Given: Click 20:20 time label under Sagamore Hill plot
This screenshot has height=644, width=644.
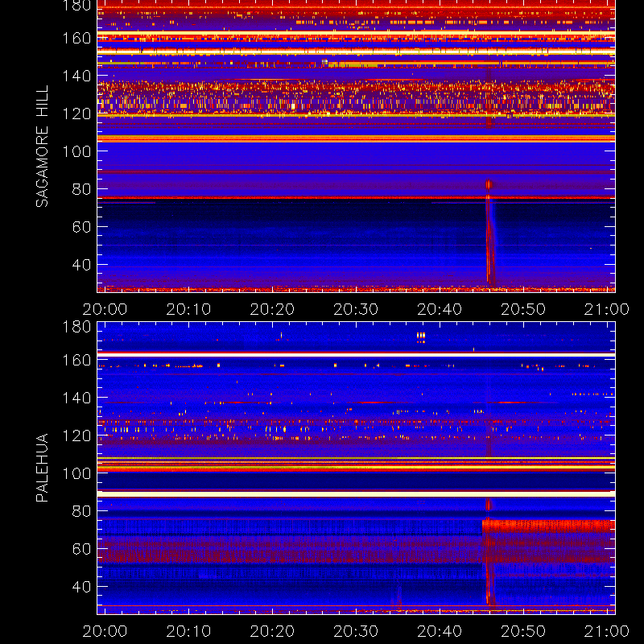Looking at the screenshot, I should [x=272, y=309].
